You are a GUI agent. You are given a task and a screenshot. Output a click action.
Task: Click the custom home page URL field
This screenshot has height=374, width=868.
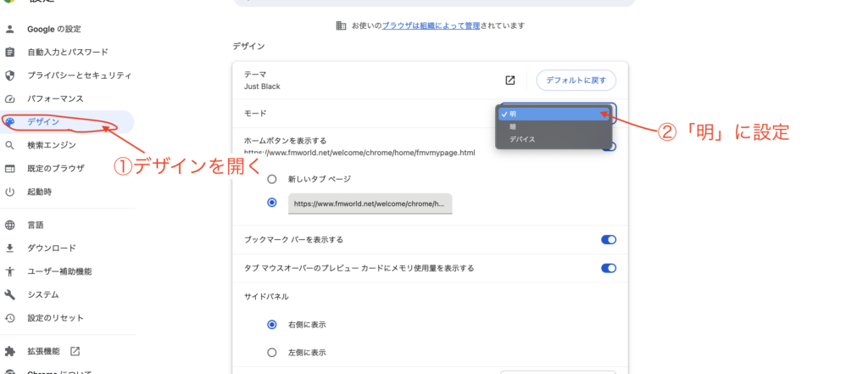pyautogui.click(x=370, y=204)
